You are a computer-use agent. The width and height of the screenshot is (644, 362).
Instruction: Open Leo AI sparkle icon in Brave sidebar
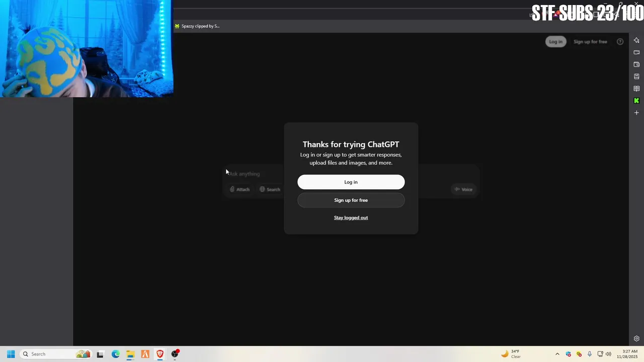[x=636, y=40]
